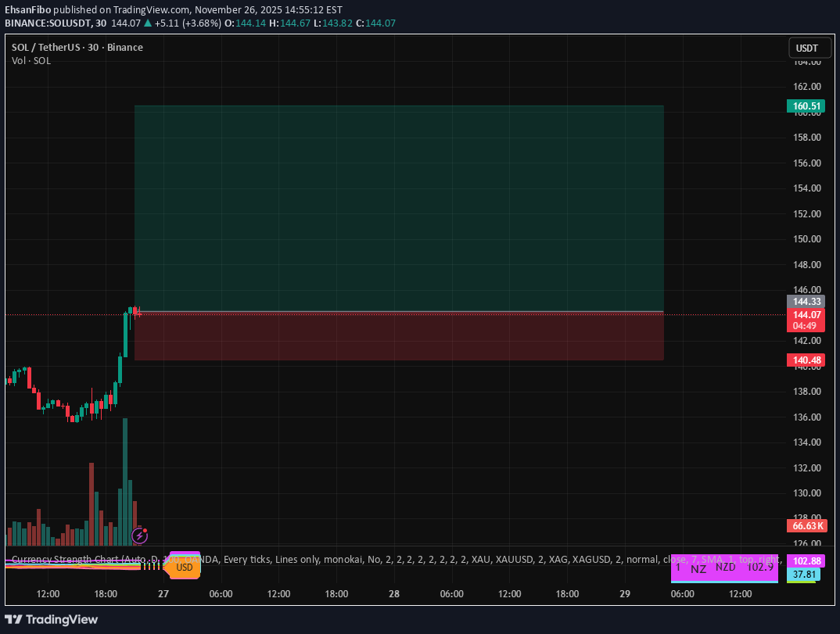The height and width of the screenshot is (634, 840).
Task: Click the tallest green volume bar
Action: 124,481
